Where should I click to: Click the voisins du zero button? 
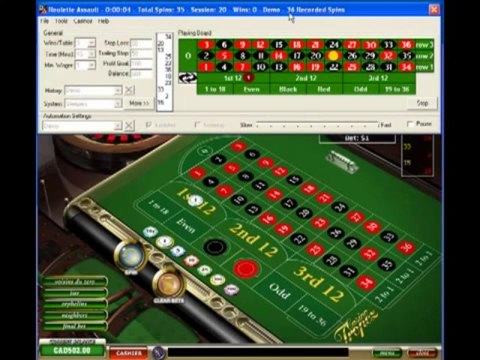coord(75,282)
